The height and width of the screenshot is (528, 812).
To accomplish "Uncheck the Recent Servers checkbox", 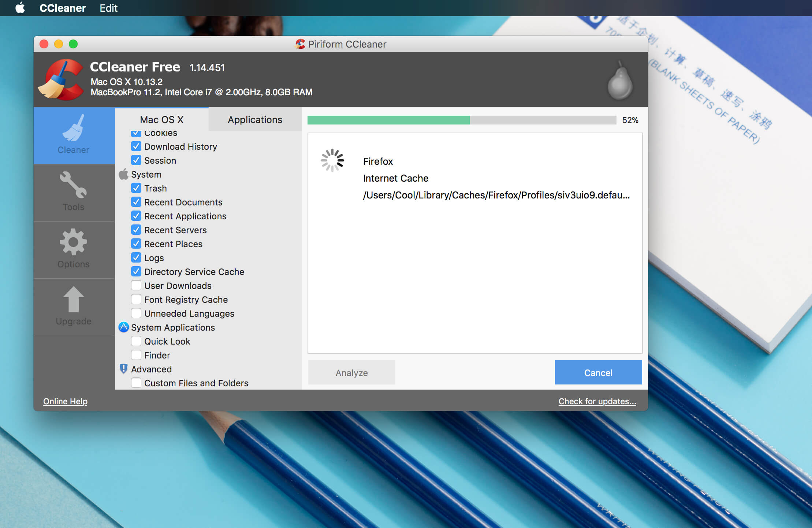I will pos(136,230).
